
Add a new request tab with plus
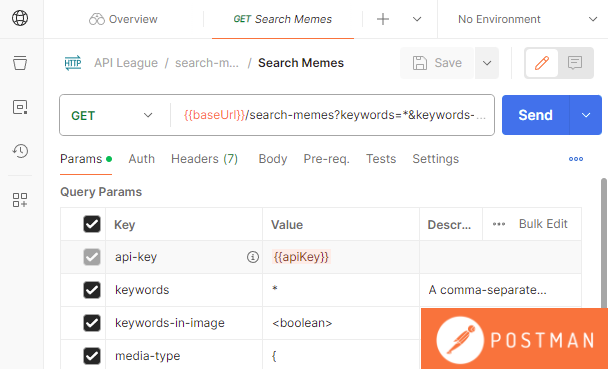point(383,19)
